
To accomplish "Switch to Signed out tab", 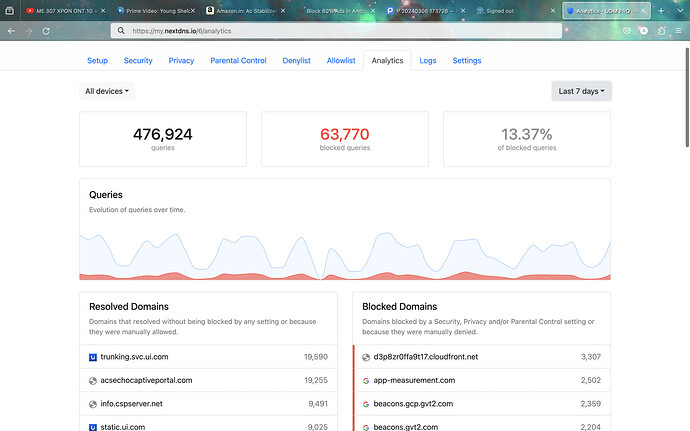I will (513, 11).
